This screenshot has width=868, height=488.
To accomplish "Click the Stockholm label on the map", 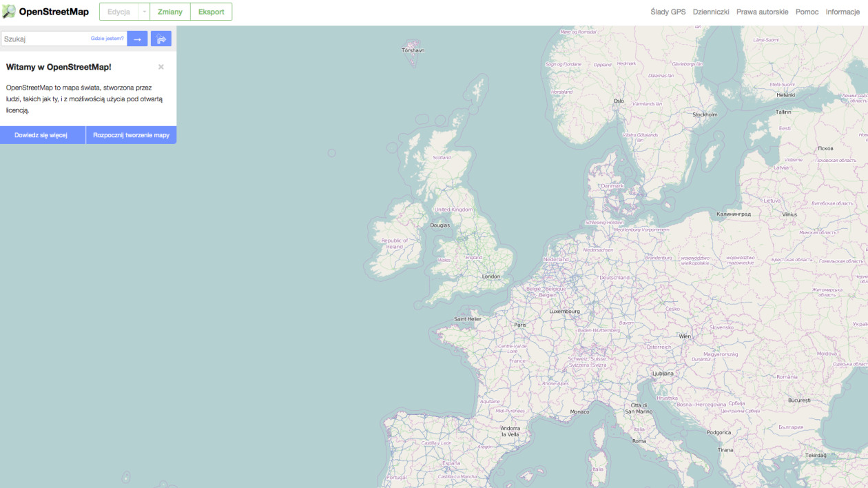I will [x=705, y=114].
